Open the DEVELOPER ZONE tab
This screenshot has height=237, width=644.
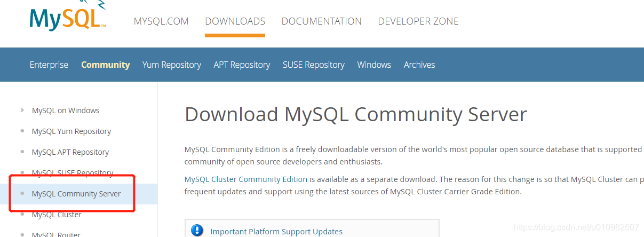point(418,21)
